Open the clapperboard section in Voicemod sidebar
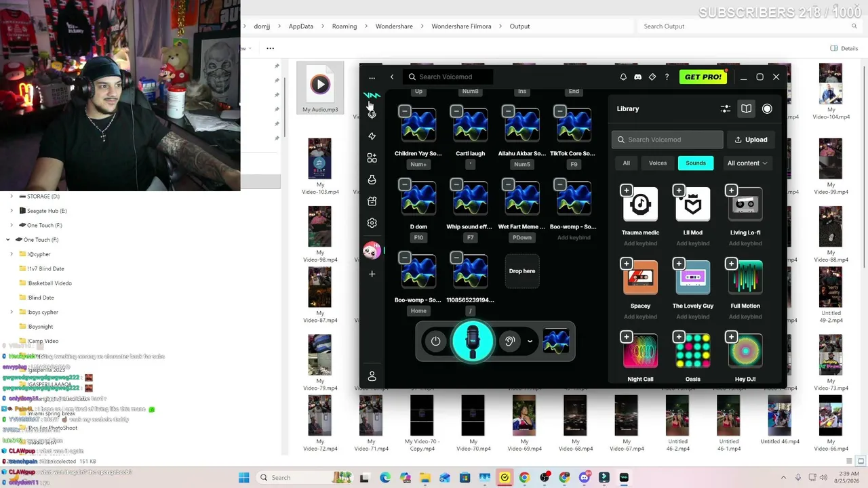 [x=372, y=201]
